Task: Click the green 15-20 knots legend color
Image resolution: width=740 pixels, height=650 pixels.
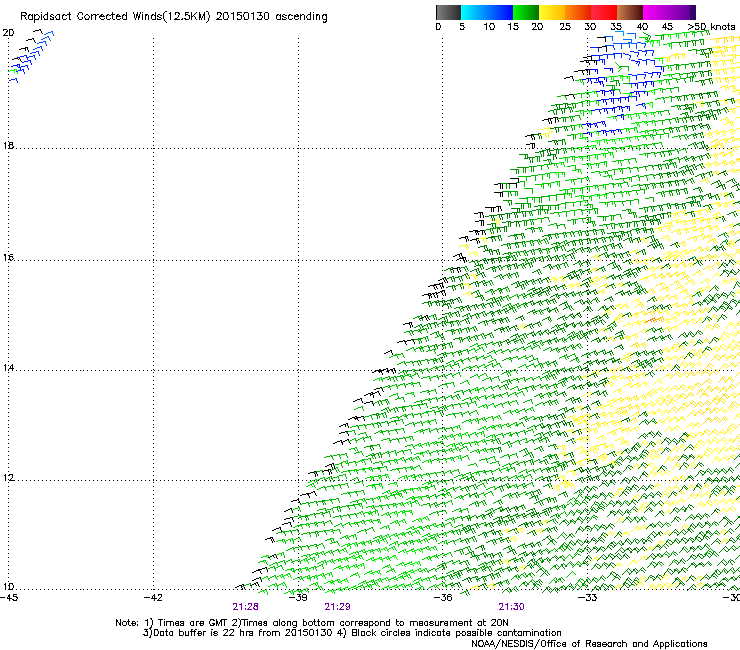Action: pos(526,12)
